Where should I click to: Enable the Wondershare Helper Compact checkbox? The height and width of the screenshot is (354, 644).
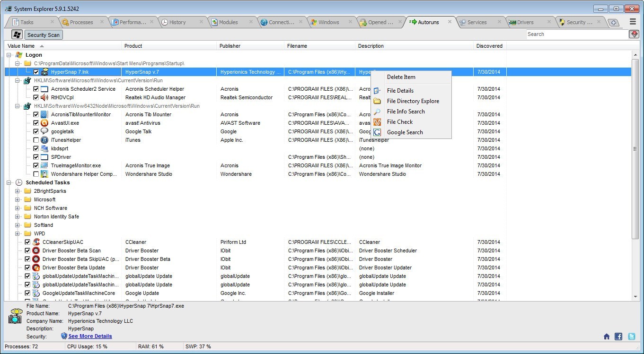(x=36, y=174)
